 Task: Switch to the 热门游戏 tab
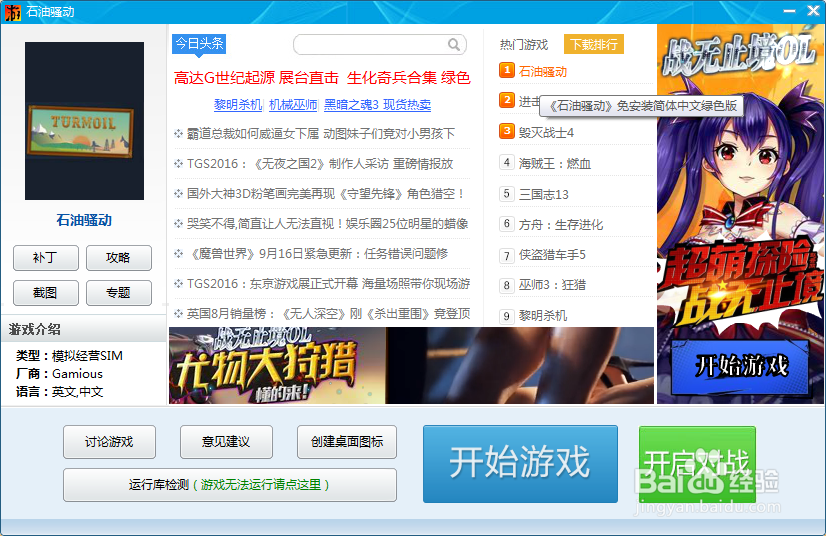point(524,45)
